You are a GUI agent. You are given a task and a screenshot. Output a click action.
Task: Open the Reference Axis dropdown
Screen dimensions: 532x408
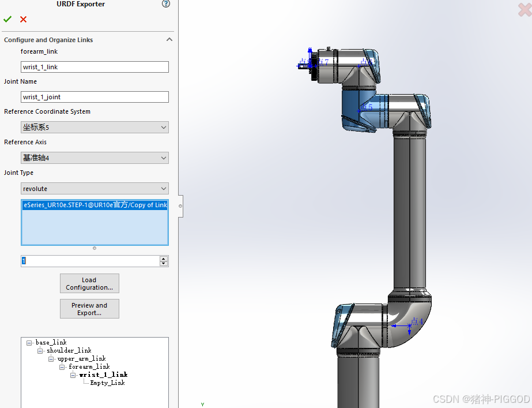164,158
